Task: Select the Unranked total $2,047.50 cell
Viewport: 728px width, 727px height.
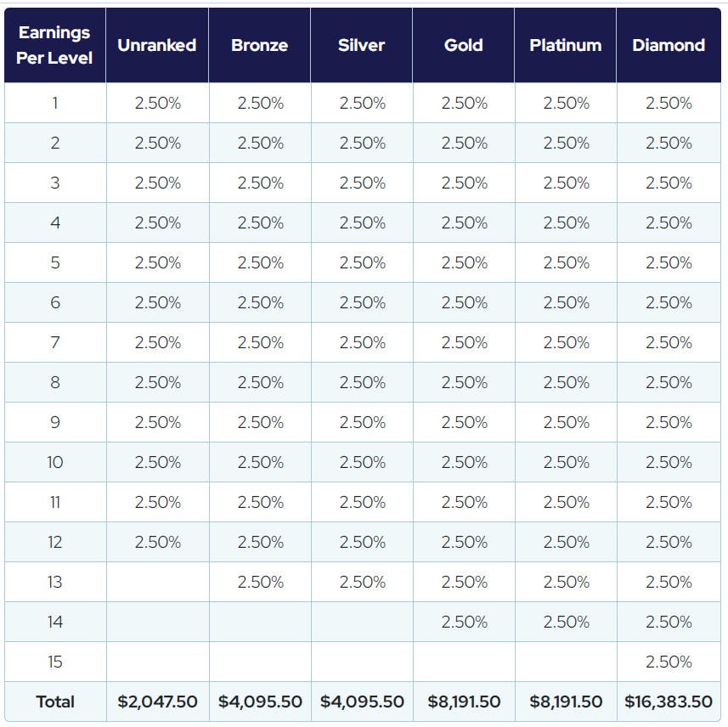Action: pos(157,702)
